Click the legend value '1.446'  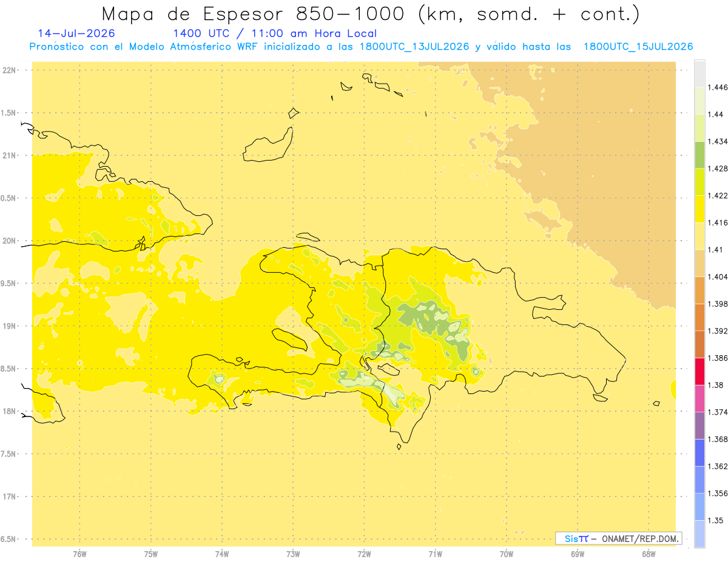pyautogui.click(x=718, y=87)
